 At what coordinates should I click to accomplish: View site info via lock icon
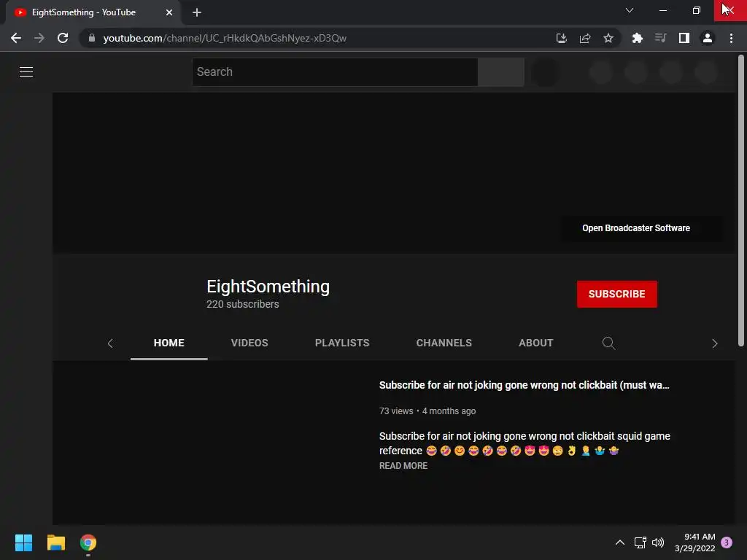92,38
